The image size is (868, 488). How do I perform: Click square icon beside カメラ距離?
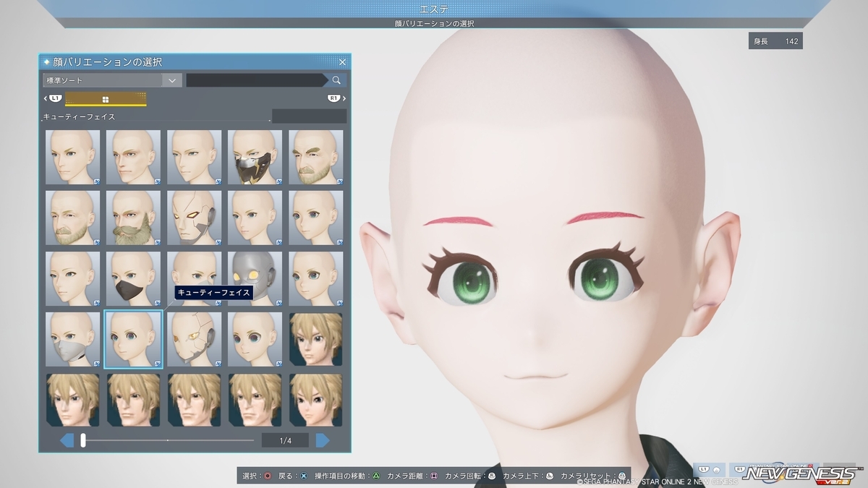click(x=434, y=476)
